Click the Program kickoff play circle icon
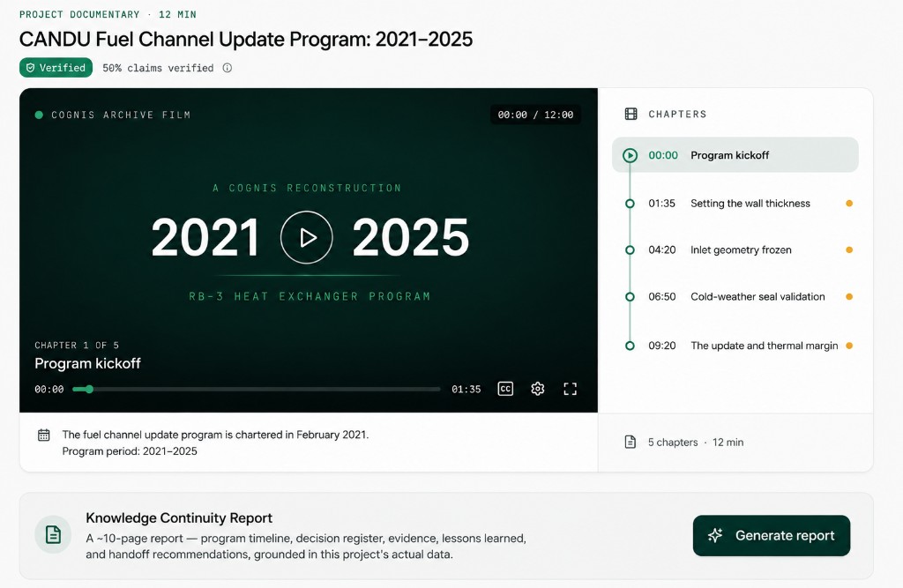Viewport: 903px width, 588px height. (630, 155)
